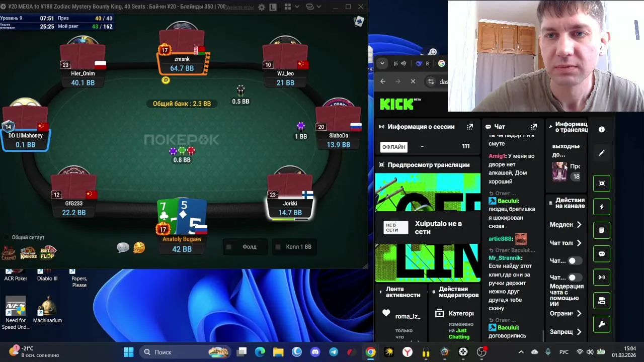Viewport: 644px width, 362px height.
Task: Toggle the moderator notes panel icon
Action: coord(602,230)
